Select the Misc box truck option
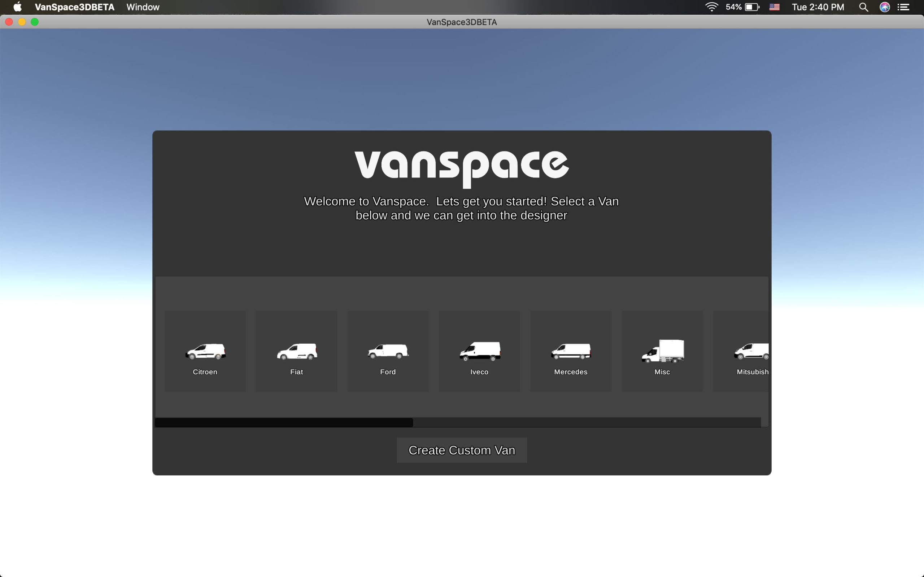The height and width of the screenshot is (577, 924). click(661, 351)
